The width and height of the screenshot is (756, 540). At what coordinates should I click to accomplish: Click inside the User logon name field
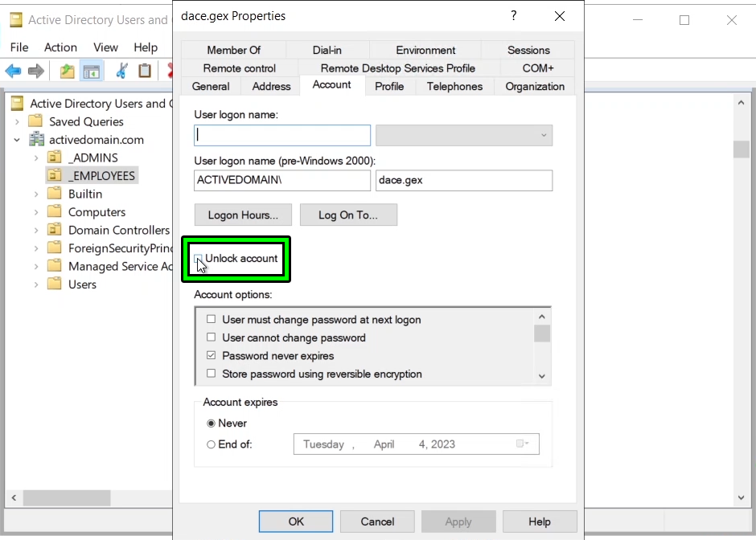(x=281, y=135)
